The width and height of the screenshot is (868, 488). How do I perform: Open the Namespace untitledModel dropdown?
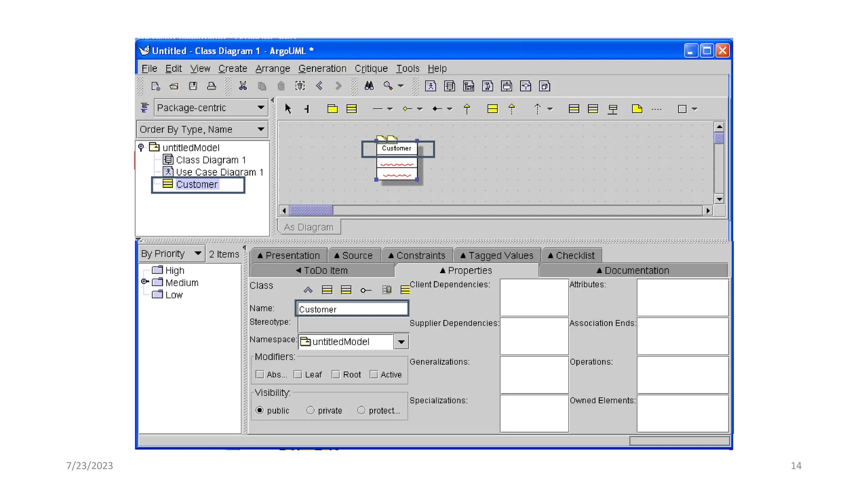pos(401,341)
